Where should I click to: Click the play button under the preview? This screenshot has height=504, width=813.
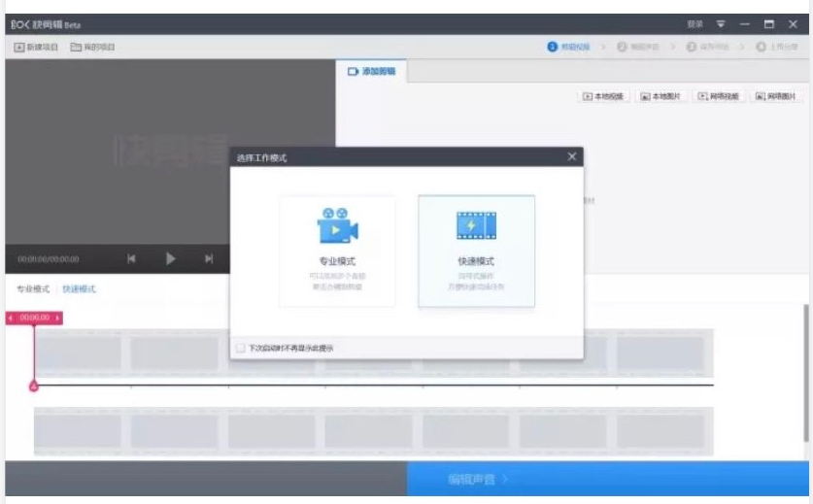pos(170,258)
